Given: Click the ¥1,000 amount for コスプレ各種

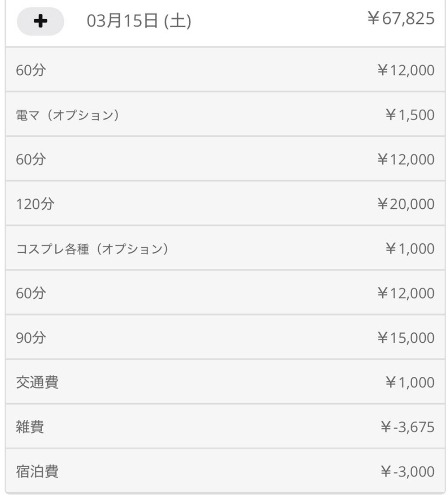Looking at the screenshot, I should 410,249.
